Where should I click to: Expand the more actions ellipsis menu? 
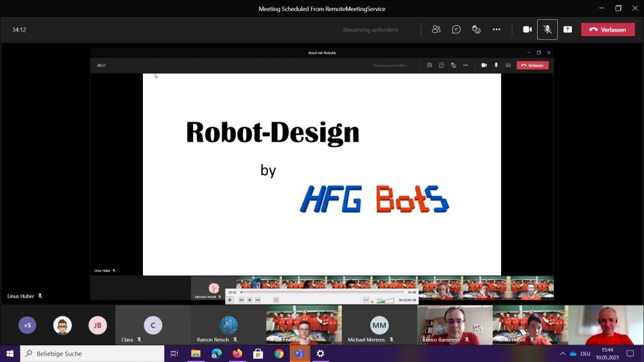point(497,30)
